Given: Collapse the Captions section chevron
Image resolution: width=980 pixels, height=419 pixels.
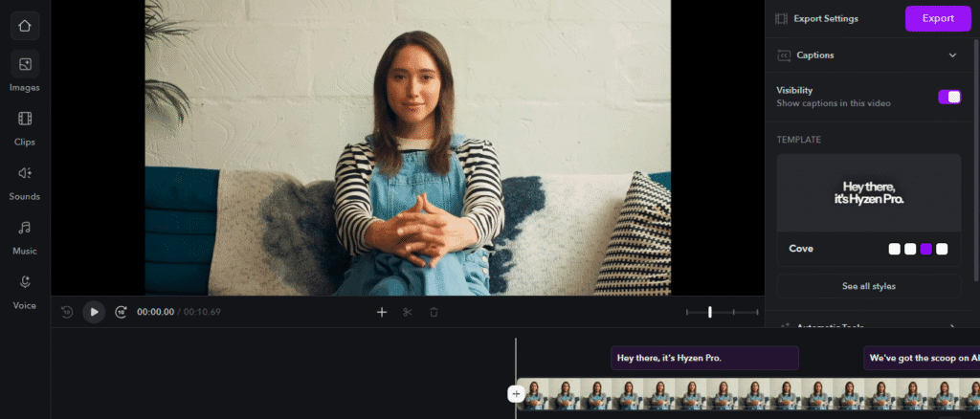Looking at the screenshot, I should [952, 55].
